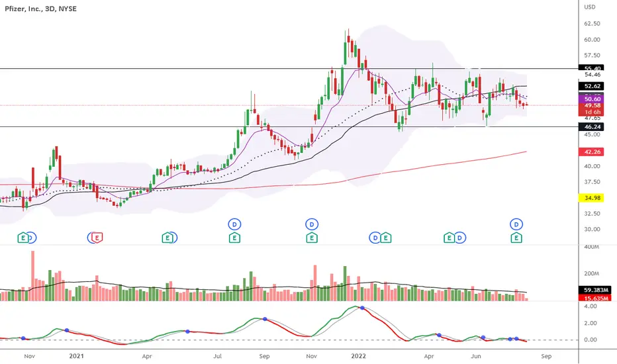Select the yellow 34.98 price label
The height and width of the screenshot is (364, 617).
point(591,198)
